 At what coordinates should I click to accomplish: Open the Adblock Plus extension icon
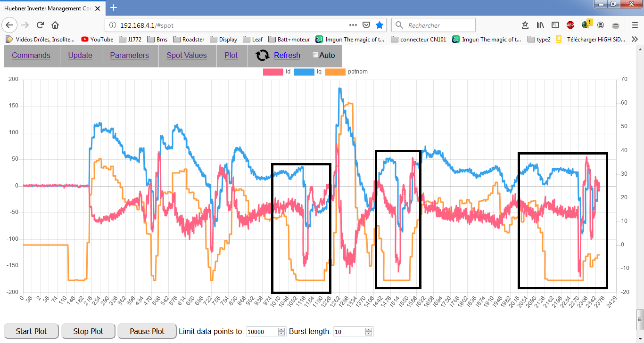[570, 25]
